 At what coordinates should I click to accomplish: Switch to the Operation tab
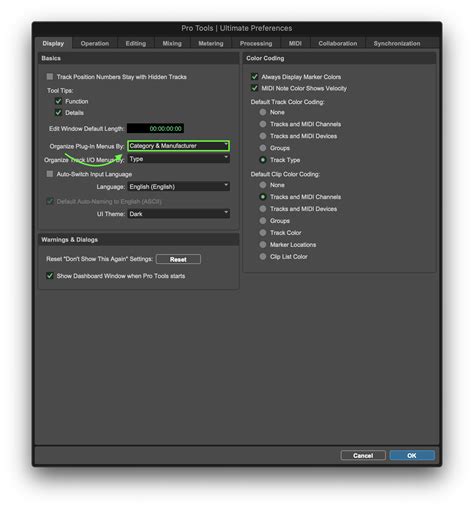[95, 43]
